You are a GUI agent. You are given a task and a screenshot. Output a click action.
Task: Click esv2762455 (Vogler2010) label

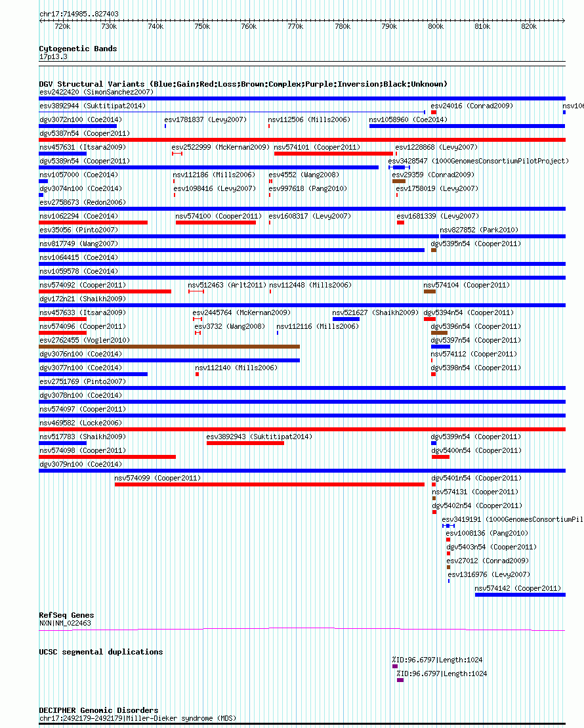85,340
